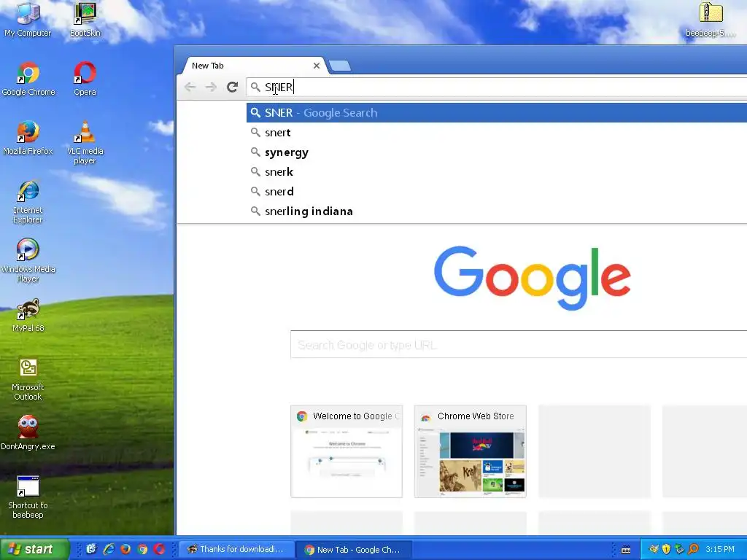The image size is (747, 560).
Task: Select the Google Chrome desktop shortcut
Action: click(x=28, y=79)
